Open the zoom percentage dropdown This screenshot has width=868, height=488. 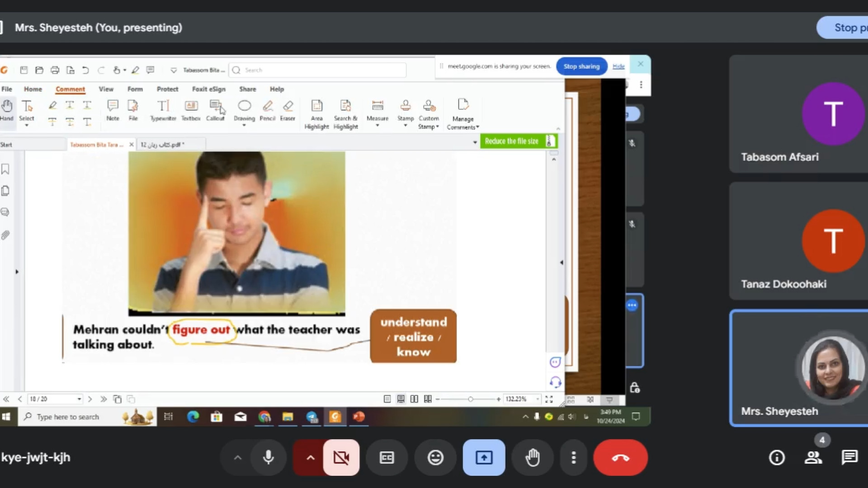pos(537,399)
